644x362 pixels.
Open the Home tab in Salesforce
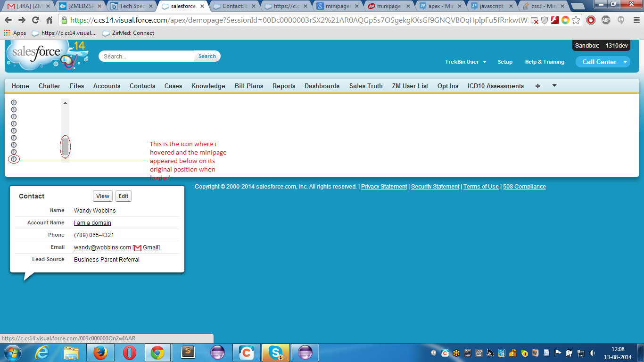20,86
